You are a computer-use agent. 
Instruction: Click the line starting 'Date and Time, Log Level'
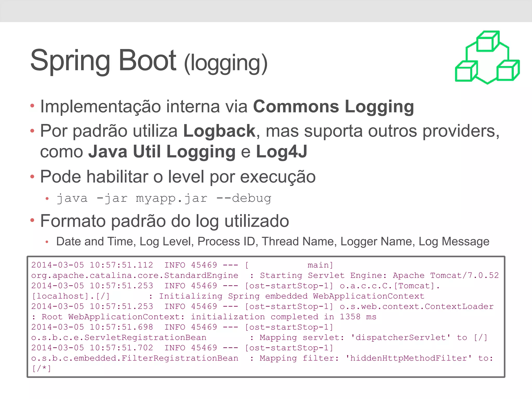[x=273, y=242]
